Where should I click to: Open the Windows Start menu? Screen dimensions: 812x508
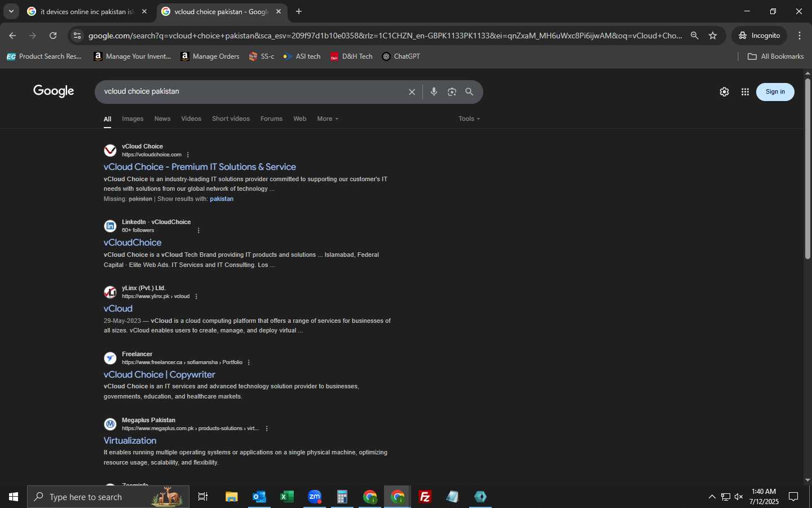tap(14, 497)
